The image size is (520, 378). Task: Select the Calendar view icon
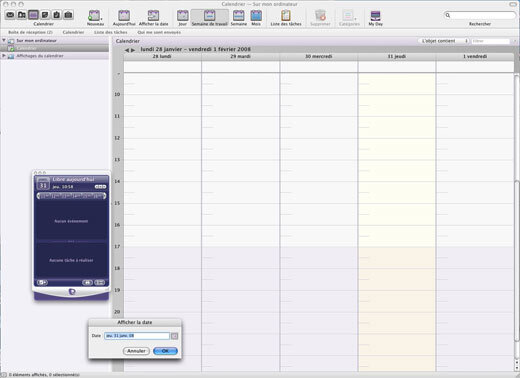click(33, 15)
